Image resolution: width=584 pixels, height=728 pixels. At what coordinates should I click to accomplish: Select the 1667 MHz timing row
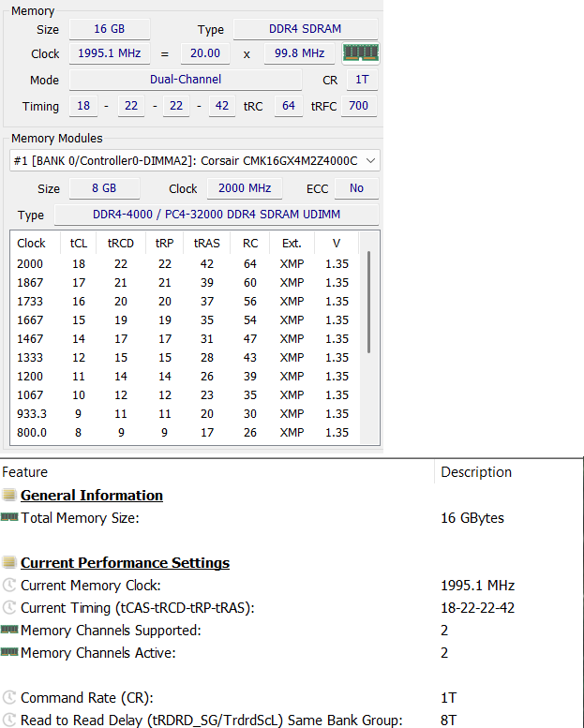tap(185, 319)
